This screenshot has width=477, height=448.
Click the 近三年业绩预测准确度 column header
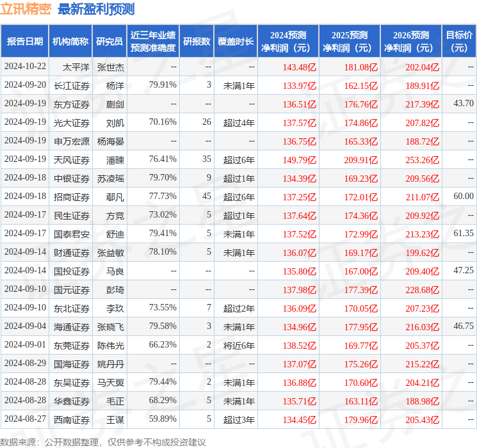coord(153,42)
